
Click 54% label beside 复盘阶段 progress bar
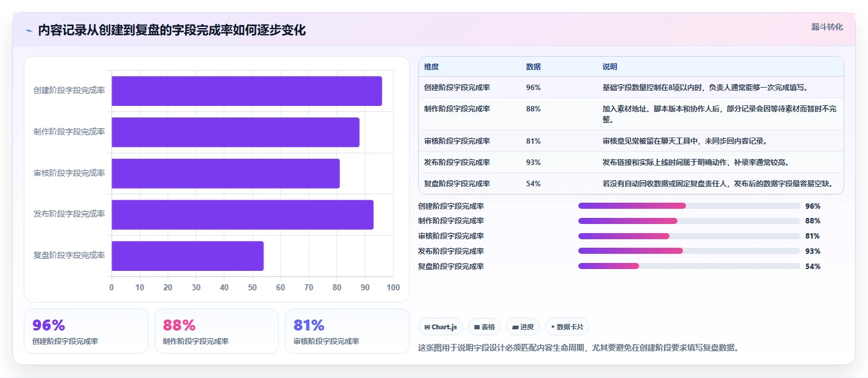813,266
